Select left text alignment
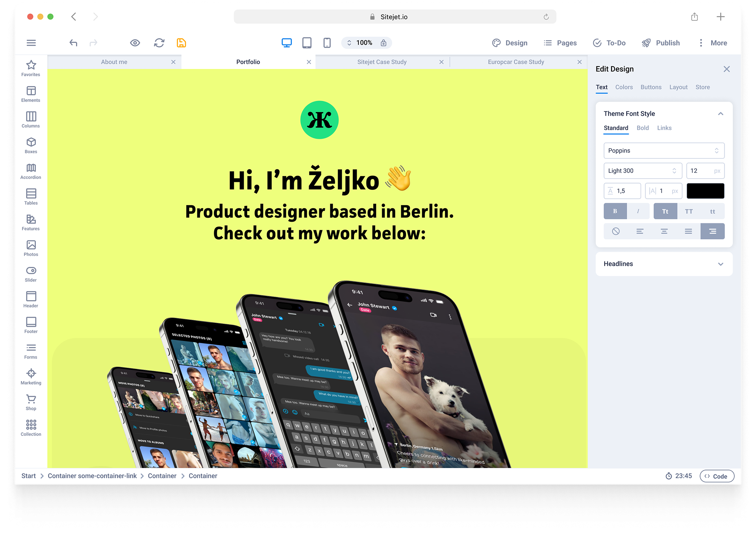The height and width of the screenshot is (537, 756). [640, 231]
